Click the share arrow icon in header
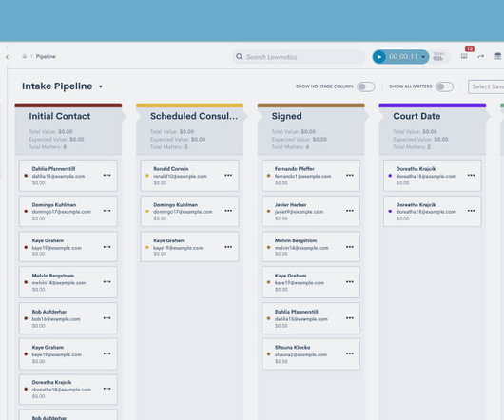504x420 pixels. [481, 56]
